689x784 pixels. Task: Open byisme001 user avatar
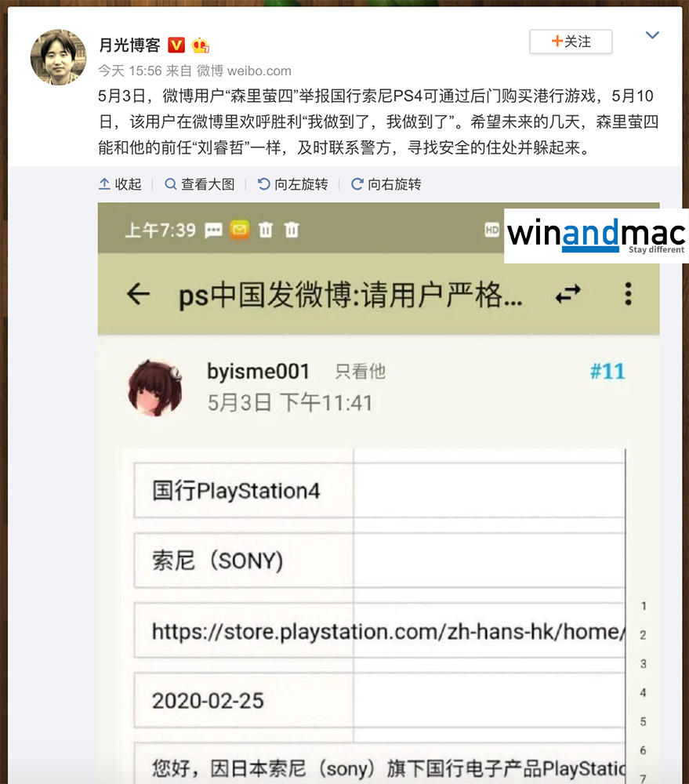click(x=155, y=388)
